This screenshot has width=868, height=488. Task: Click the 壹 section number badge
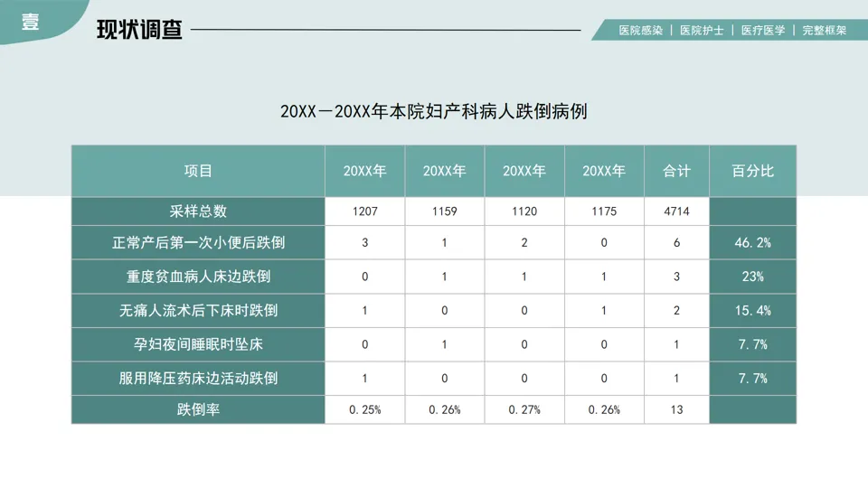pyautogui.click(x=31, y=22)
